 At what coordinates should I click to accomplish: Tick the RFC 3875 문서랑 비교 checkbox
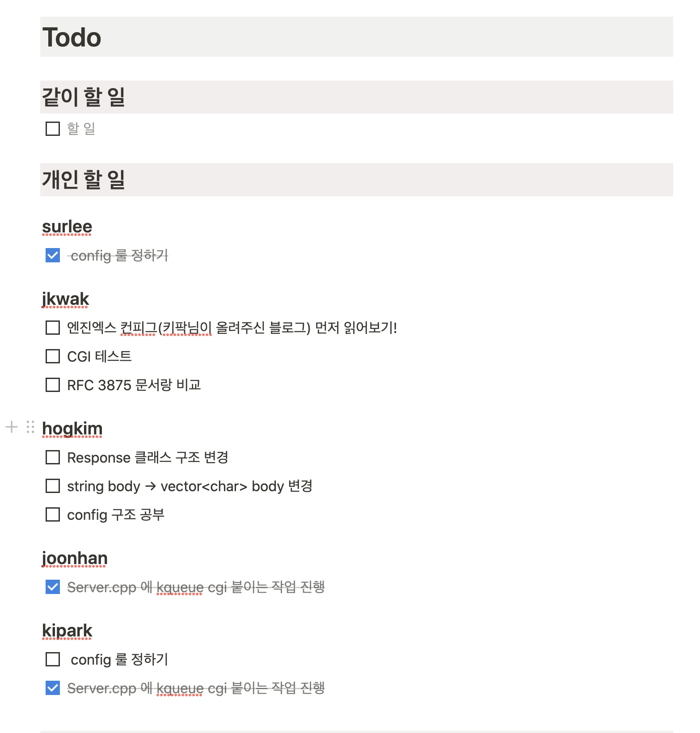point(53,385)
